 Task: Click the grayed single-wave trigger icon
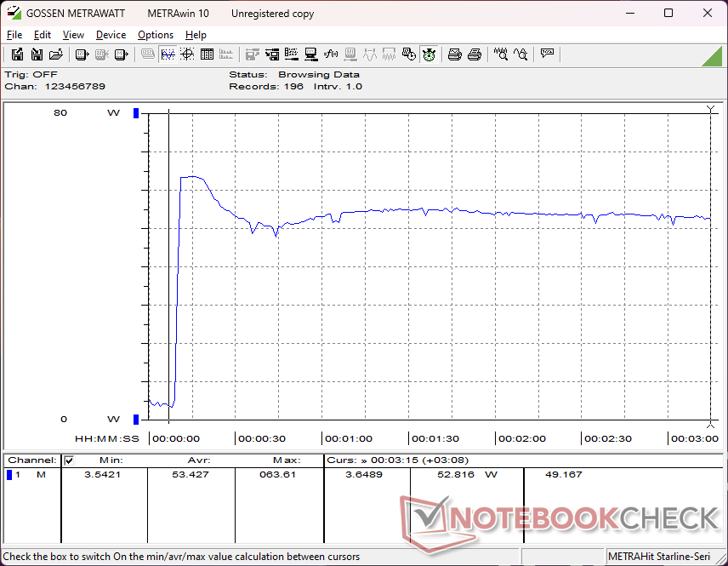pyautogui.click(x=370, y=54)
